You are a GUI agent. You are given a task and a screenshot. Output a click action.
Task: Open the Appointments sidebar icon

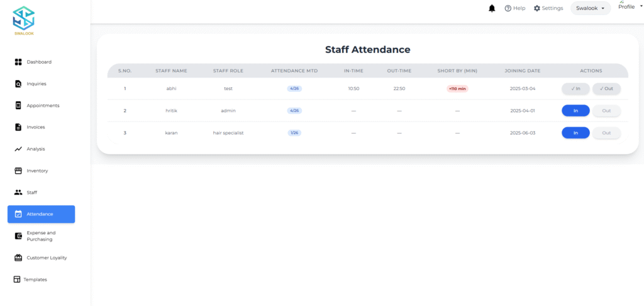tap(18, 105)
